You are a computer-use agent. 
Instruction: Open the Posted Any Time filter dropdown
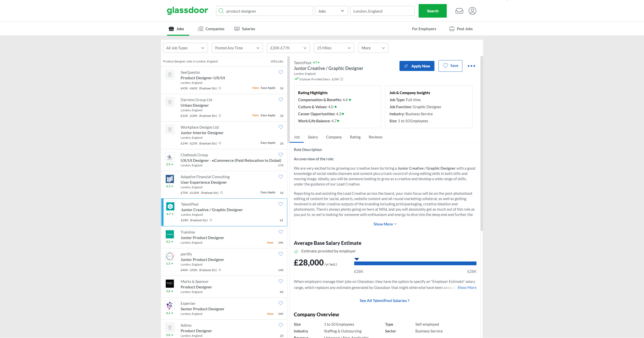click(x=237, y=48)
